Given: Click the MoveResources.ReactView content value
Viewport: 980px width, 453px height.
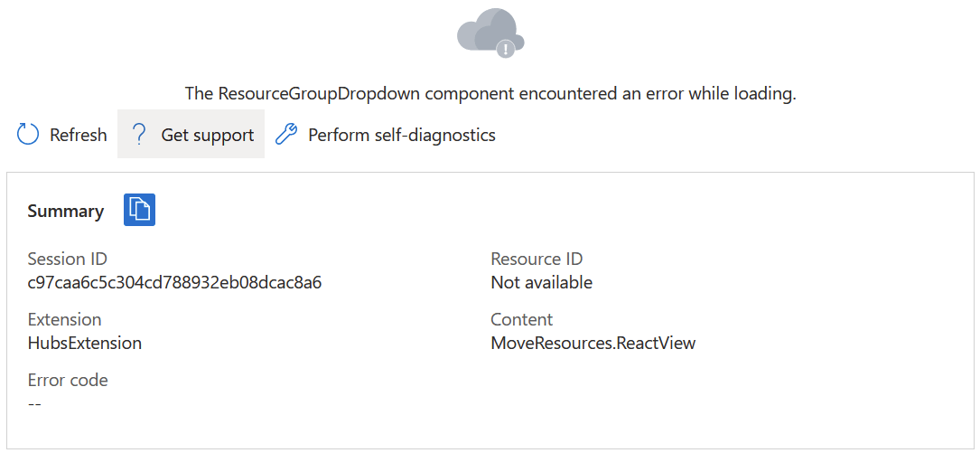Looking at the screenshot, I should point(593,343).
